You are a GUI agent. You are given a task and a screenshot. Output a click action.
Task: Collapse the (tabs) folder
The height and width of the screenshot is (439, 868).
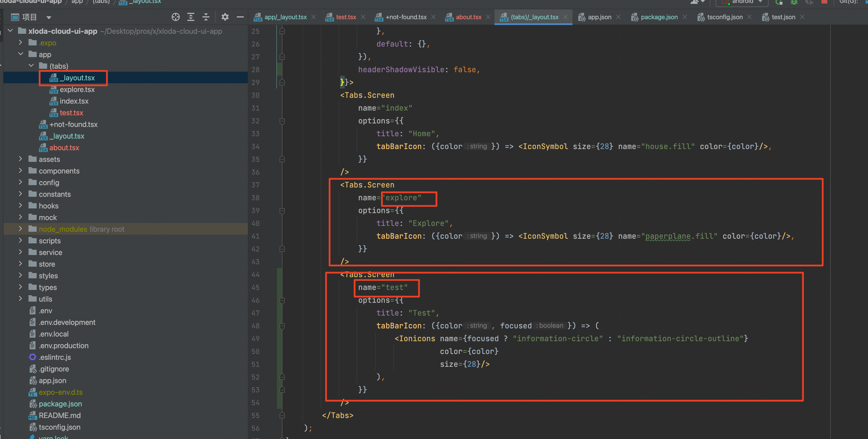(x=31, y=66)
